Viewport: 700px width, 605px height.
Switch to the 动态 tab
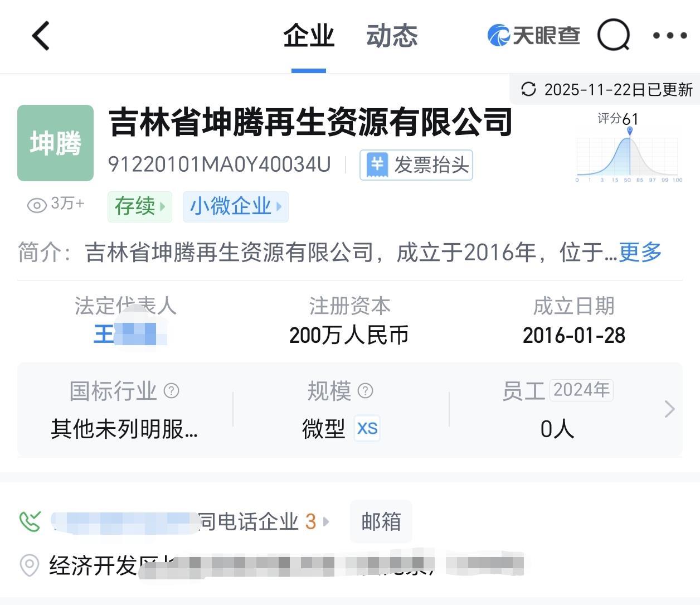(x=392, y=36)
